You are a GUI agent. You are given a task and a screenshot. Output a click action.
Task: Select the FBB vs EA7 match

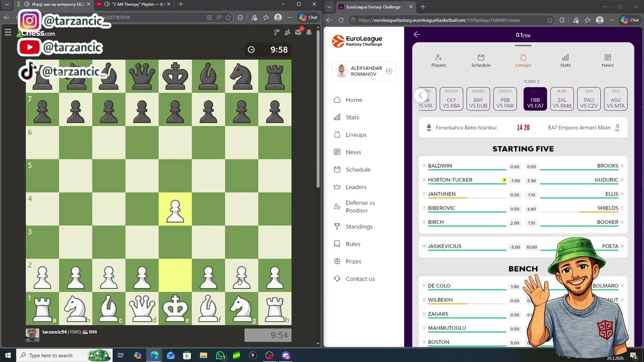(535, 99)
